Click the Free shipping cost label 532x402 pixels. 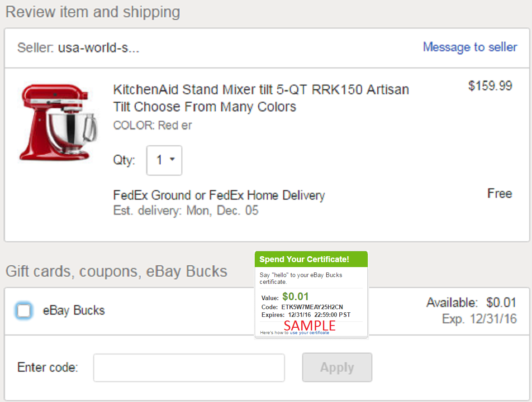(x=500, y=194)
